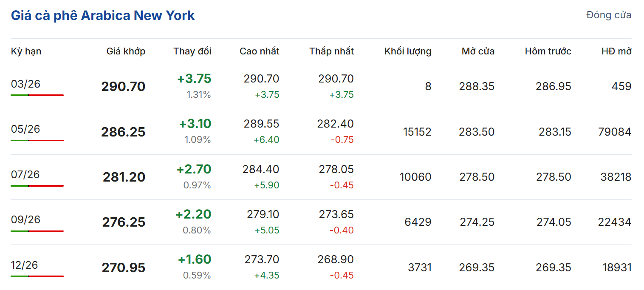
Task: Click the 38218 open interest value
Action: [616, 177]
